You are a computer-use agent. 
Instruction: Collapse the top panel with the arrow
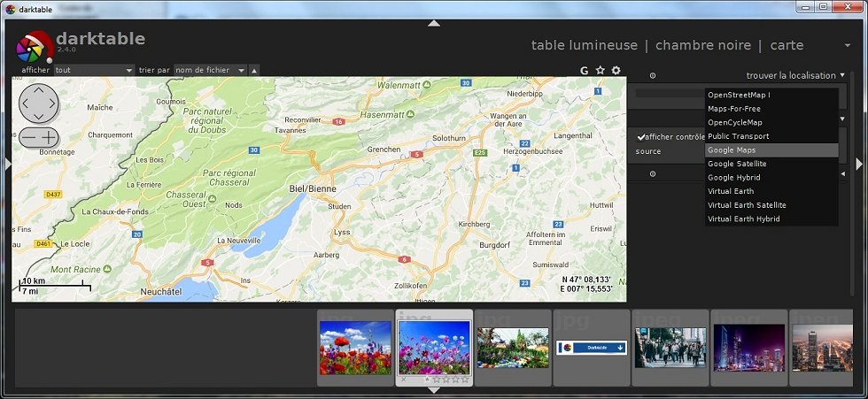[x=434, y=23]
